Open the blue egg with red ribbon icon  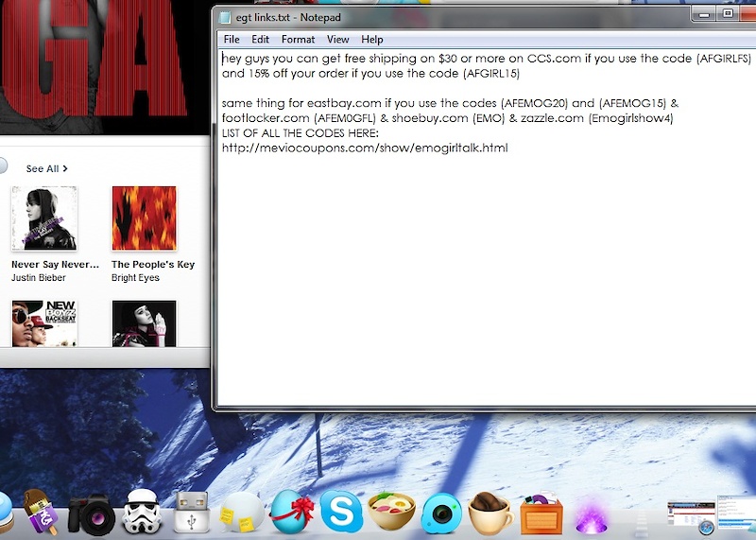(x=292, y=512)
